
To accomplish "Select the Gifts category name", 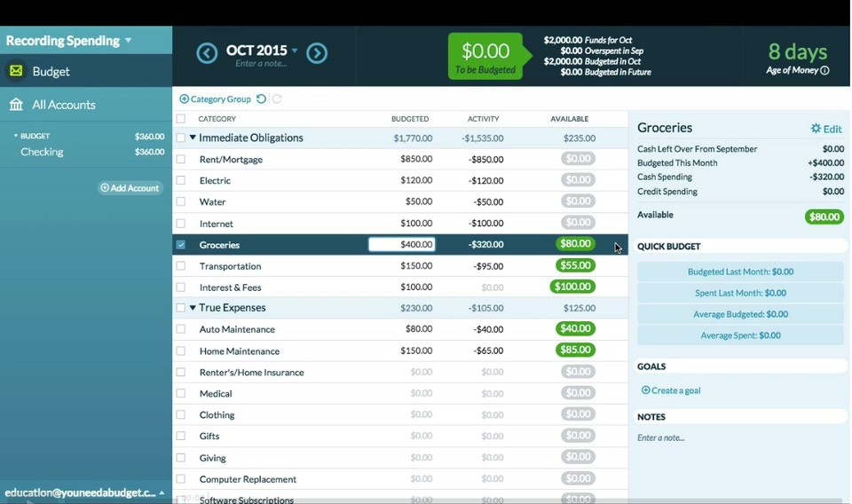I will (209, 436).
